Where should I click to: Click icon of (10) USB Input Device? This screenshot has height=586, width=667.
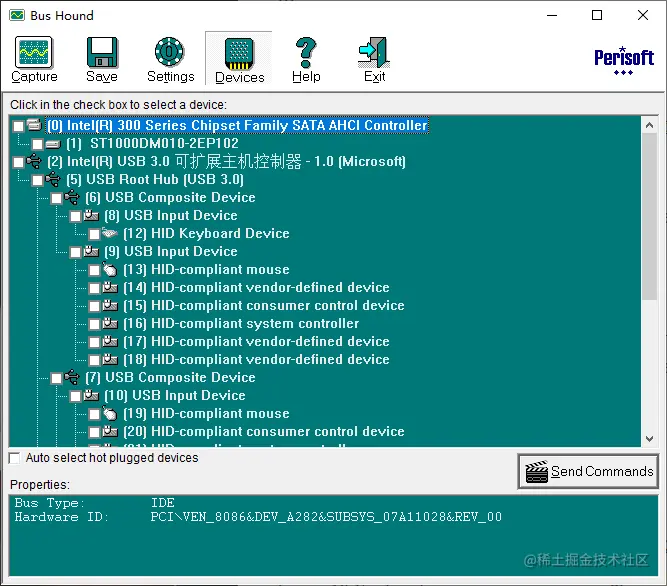91,395
